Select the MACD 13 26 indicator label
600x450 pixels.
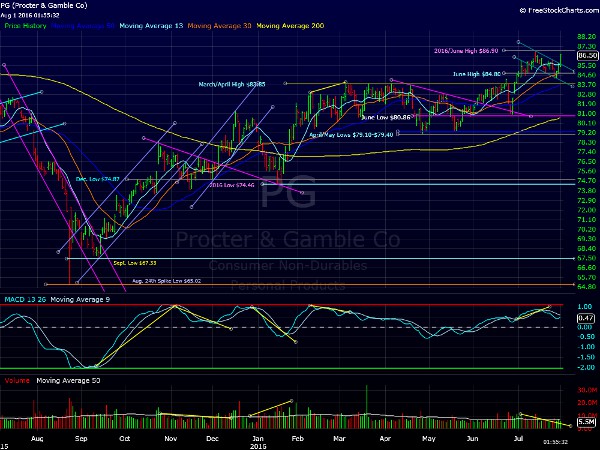point(25,299)
